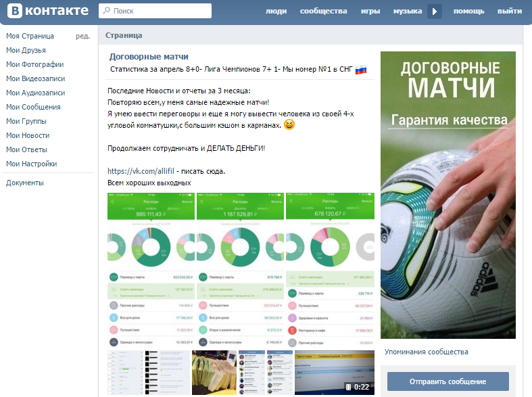Open the игры menu item
Screen dimensions: 532x397
tap(370, 11)
